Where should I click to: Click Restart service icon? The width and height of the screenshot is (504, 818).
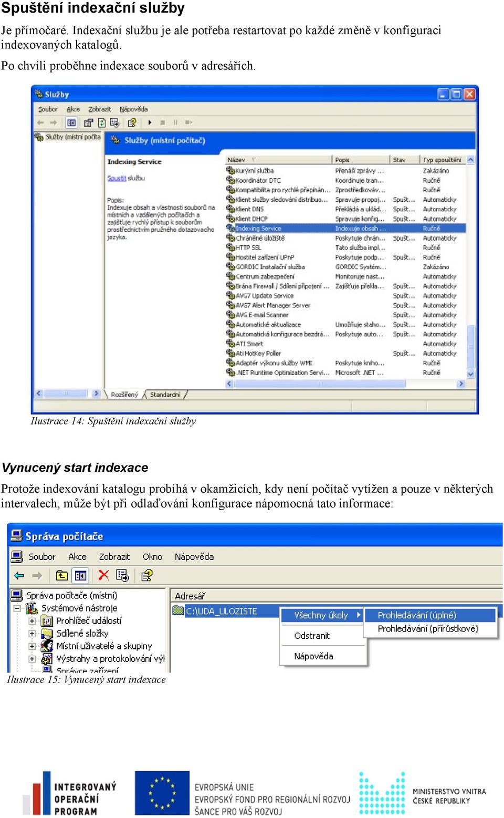[x=188, y=122]
